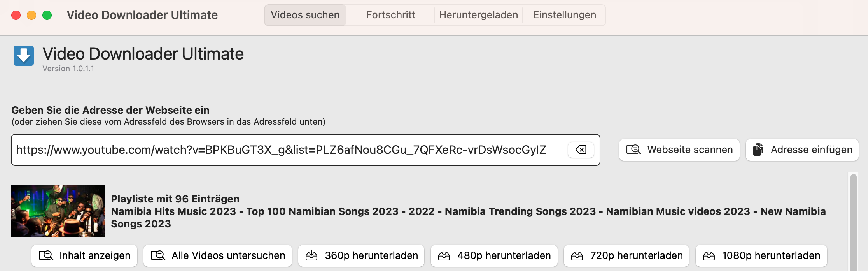868x271 pixels.
Task: Clear the URL field with backspace icon
Action: tap(581, 150)
